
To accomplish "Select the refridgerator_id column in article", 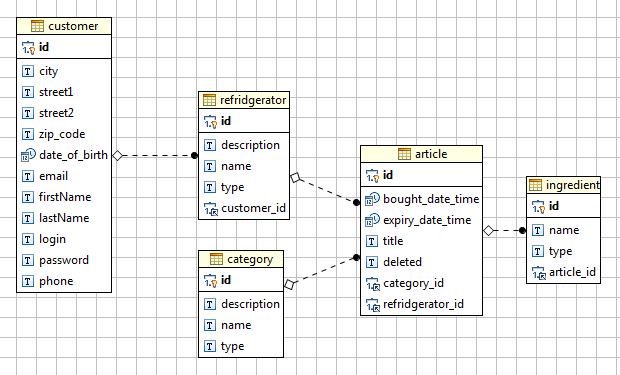I will [x=422, y=304].
